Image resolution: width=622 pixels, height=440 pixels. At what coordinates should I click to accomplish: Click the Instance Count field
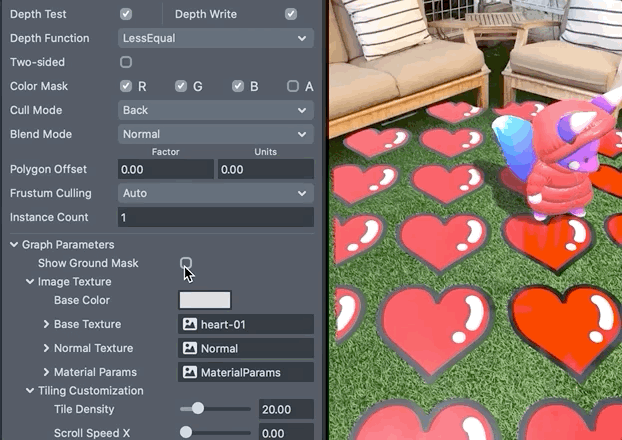pyautogui.click(x=216, y=217)
